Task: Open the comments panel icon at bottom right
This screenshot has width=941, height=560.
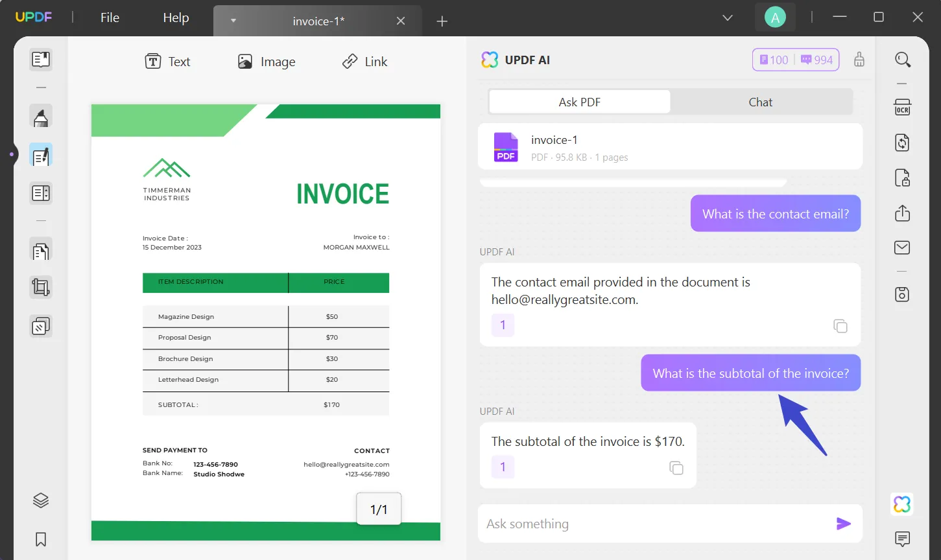Action: (902, 539)
